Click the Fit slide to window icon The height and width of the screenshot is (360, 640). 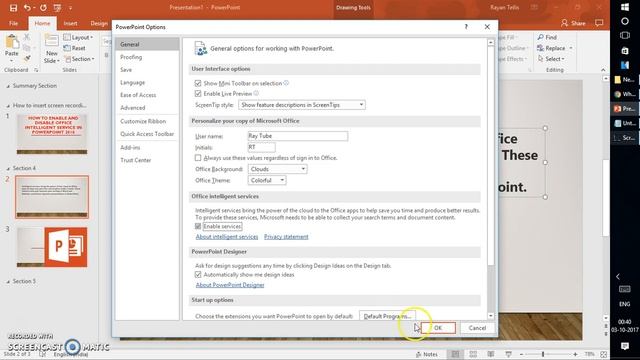(604, 354)
